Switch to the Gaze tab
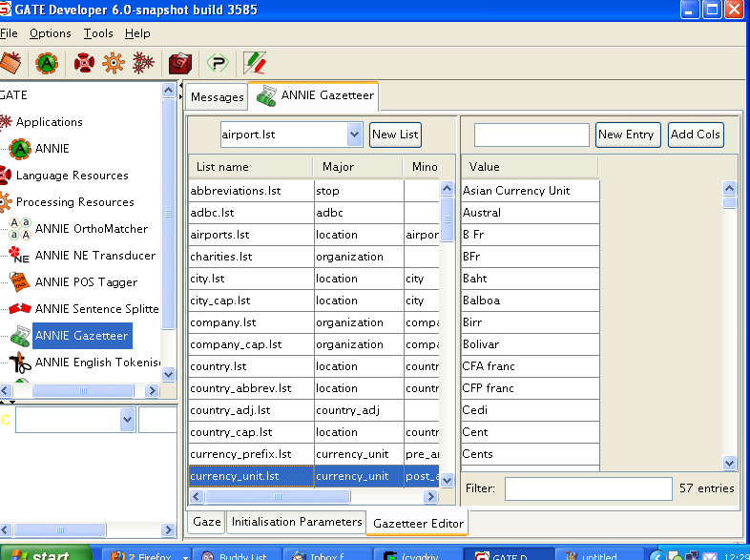The width and height of the screenshot is (750, 560). click(207, 522)
